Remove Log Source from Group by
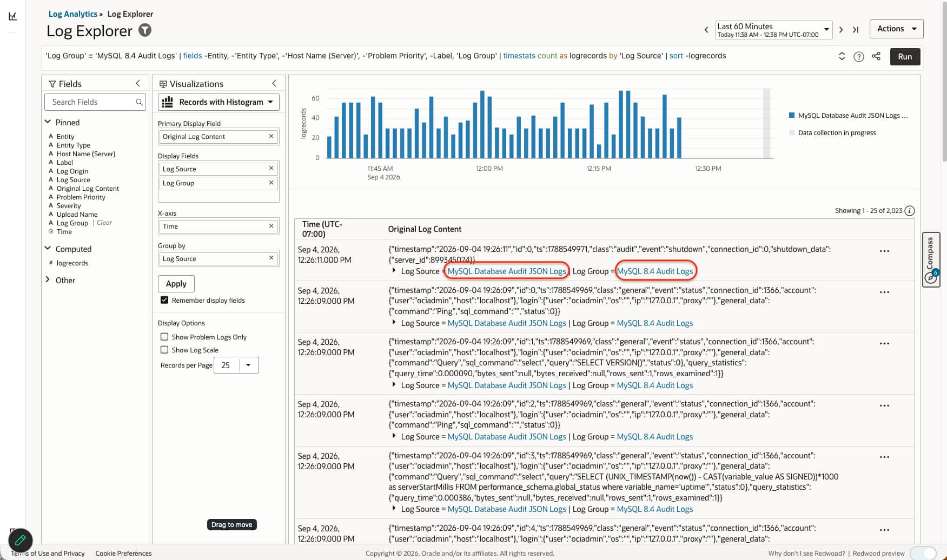Viewport: 947px width, 560px height. tap(271, 258)
